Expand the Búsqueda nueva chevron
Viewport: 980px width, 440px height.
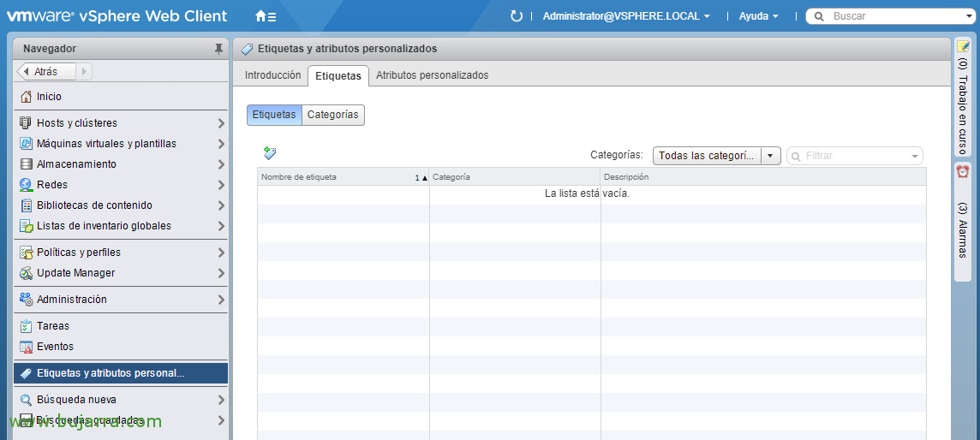(221, 400)
